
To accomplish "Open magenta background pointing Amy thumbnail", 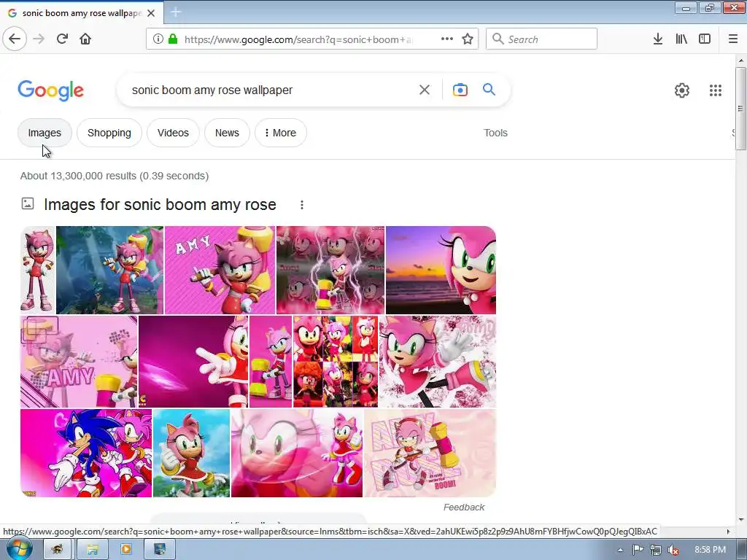I will click(193, 362).
